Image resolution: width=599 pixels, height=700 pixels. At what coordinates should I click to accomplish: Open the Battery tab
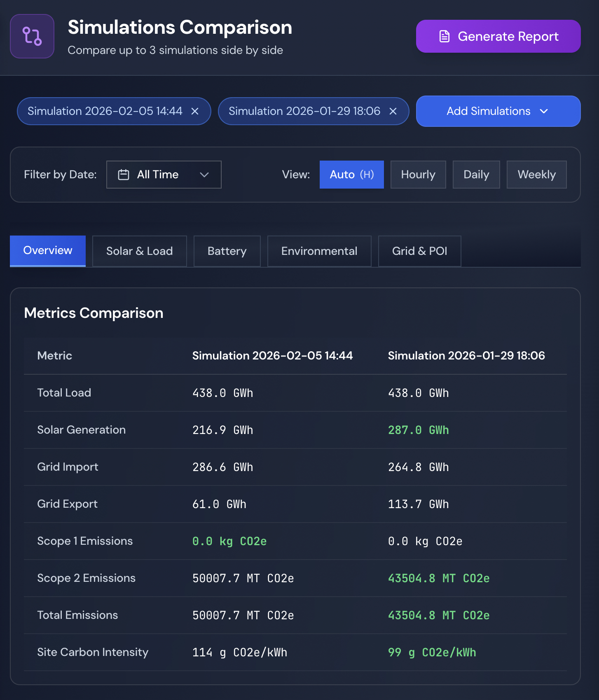click(227, 251)
